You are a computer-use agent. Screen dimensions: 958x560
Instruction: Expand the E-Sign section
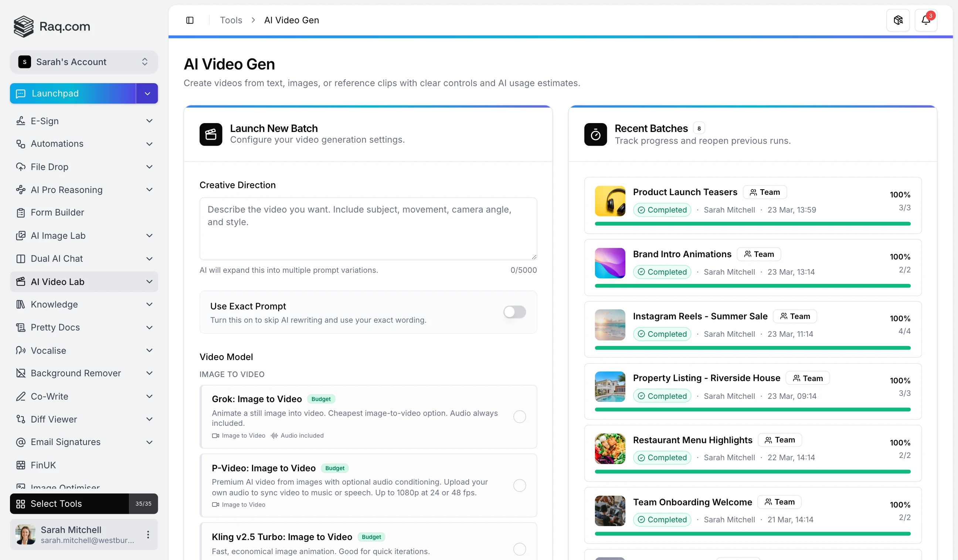pos(149,121)
